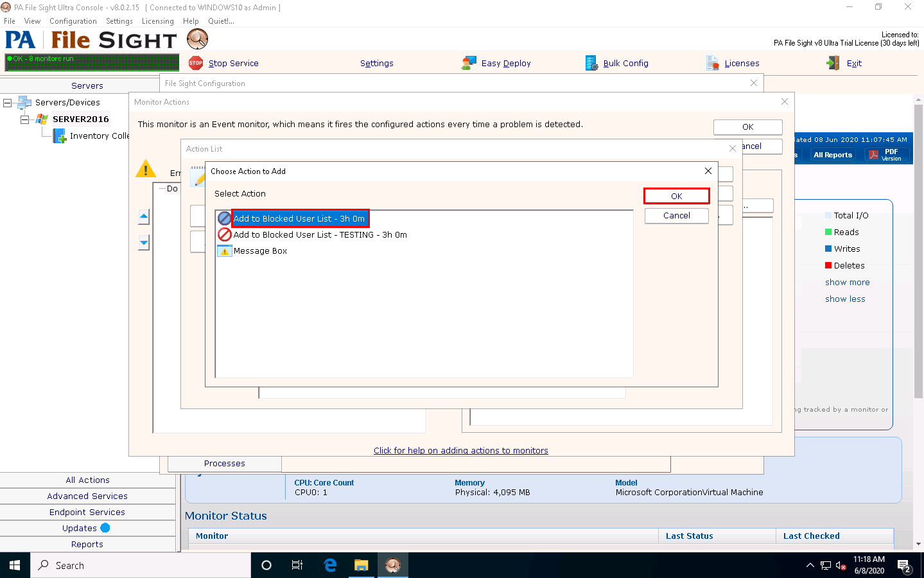Open the Configuration menu
The width and height of the screenshot is (924, 578).
click(x=73, y=21)
